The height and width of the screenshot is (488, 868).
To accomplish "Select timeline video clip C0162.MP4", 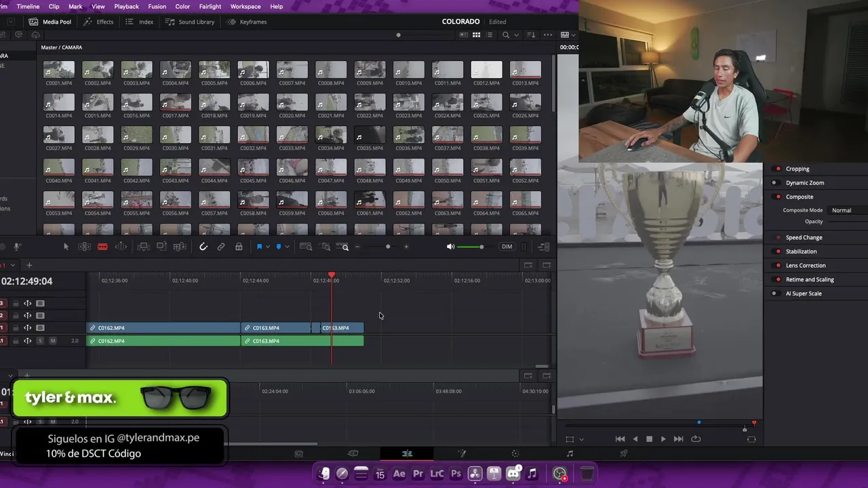I will (x=163, y=327).
